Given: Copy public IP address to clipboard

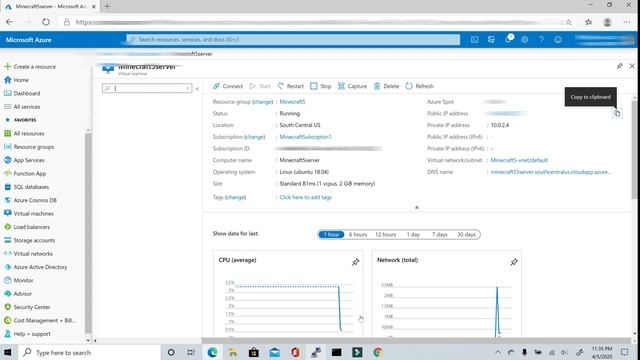Looking at the screenshot, I should (x=617, y=113).
